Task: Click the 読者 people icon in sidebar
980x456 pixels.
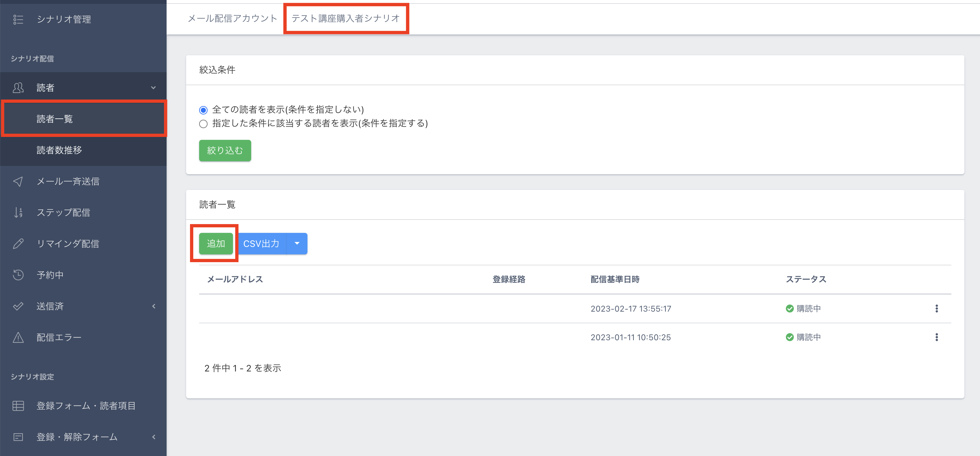Action: click(x=18, y=88)
